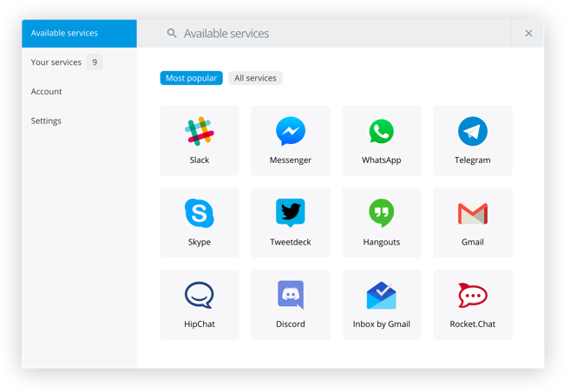Add the Gmail service
Viewport: 570px width, 392px height.
(473, 223)
